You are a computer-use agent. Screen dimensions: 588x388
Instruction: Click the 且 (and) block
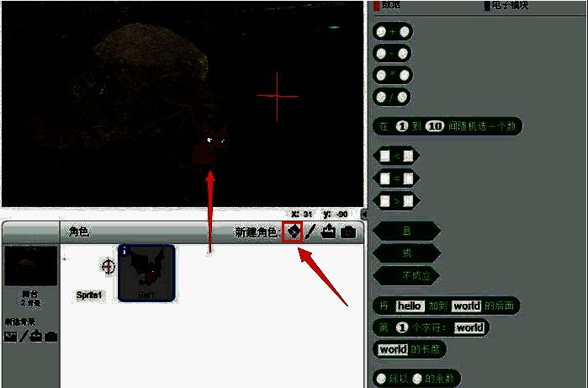tap(406, 230)
